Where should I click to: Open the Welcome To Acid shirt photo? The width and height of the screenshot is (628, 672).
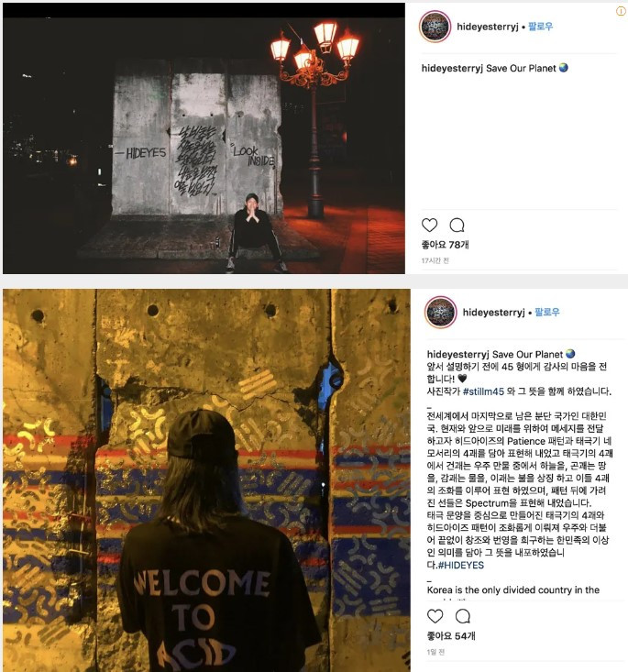tap(206, 480)
